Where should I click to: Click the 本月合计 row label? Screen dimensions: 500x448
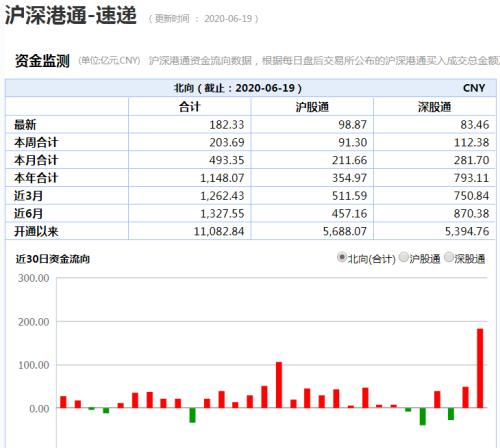click(x=36, y=160)
